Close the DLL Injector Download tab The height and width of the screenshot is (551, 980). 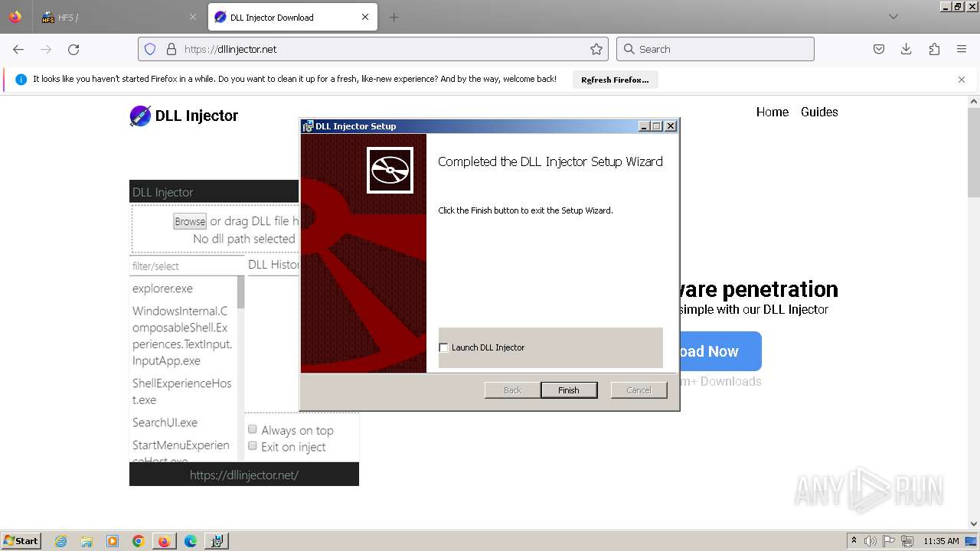tap(365, 17)
